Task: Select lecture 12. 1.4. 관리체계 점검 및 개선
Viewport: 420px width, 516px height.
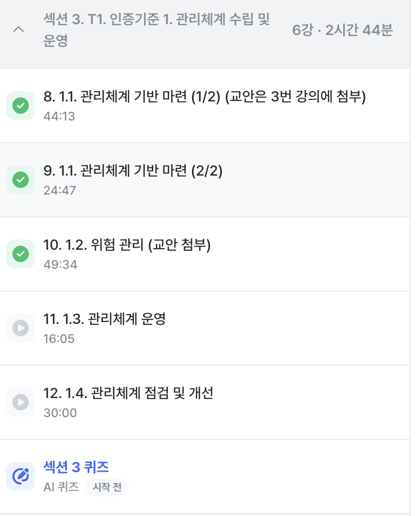Action: click(x=128, y=393)
